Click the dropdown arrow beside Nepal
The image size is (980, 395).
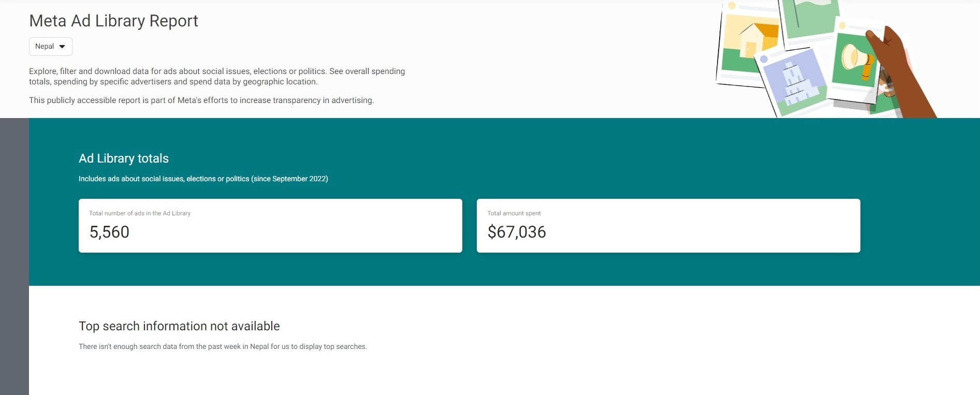(62, 47)
